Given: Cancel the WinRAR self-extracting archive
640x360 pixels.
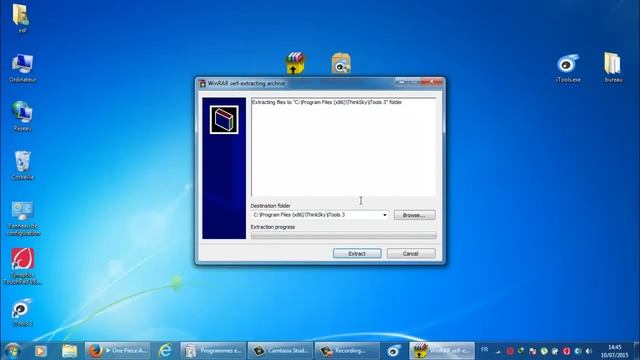Looking at the screenshot, I should click(411, 253).
